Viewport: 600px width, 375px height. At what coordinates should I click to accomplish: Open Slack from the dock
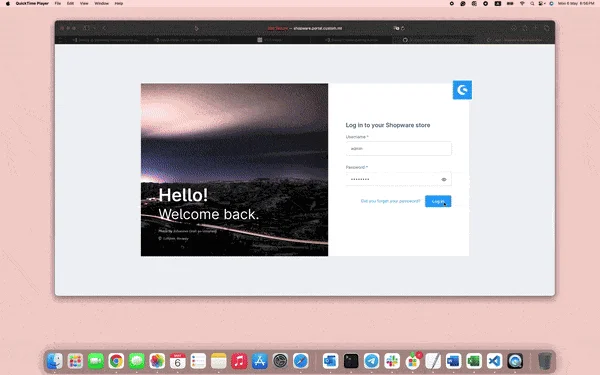(x=392, y=361)
